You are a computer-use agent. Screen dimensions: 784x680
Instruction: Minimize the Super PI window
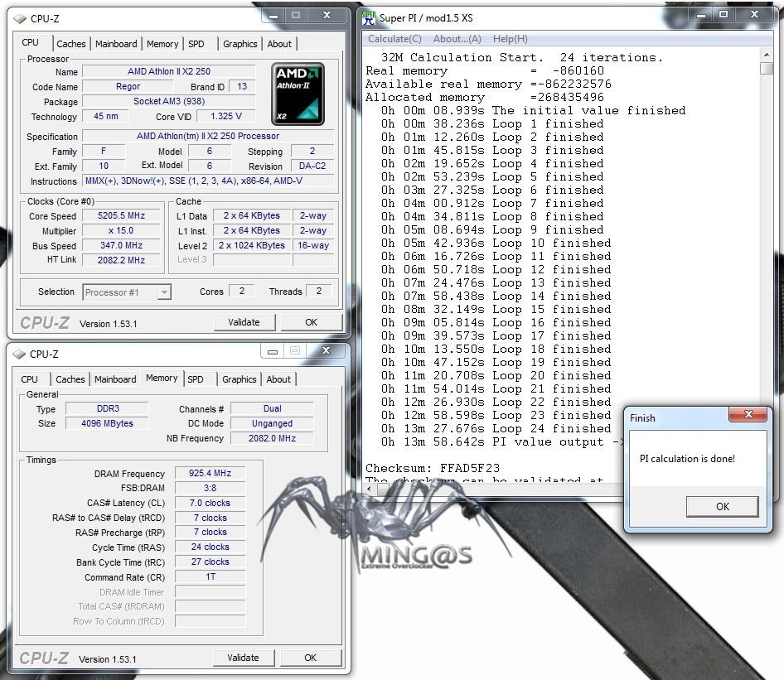point(701,15)
